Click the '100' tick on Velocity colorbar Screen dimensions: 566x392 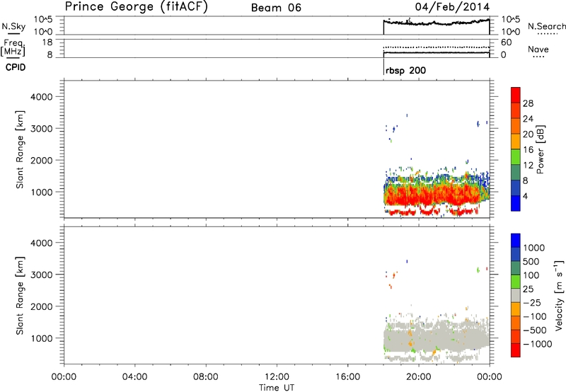(531, 275)
